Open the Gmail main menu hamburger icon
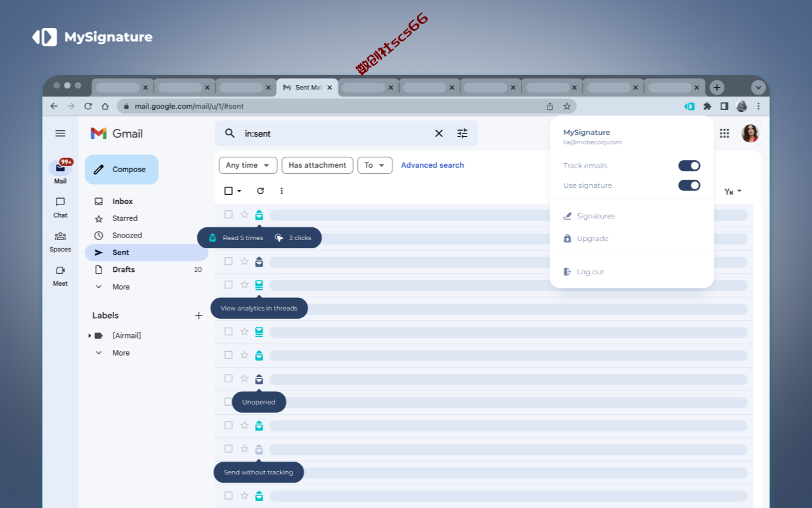This screenshot has height=508, width=812. [60, 133]
